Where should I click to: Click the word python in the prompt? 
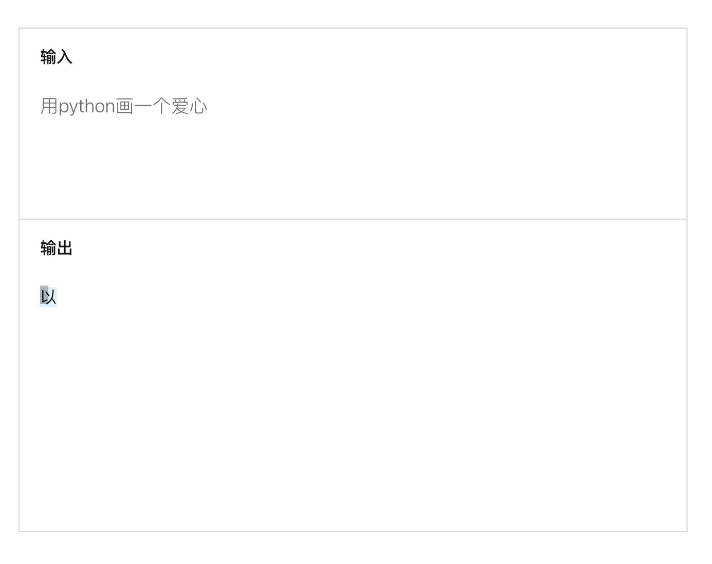(x=87, y=107)
